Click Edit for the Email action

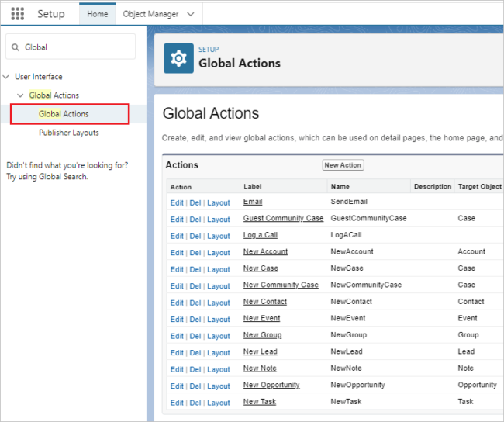click(177, 203)
